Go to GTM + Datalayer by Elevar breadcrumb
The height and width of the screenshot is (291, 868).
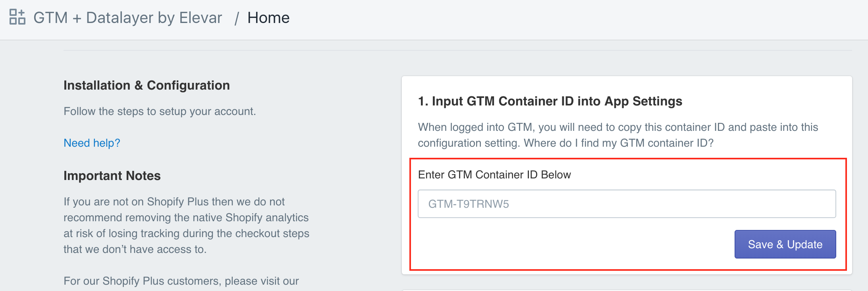(x=127, y=18)
